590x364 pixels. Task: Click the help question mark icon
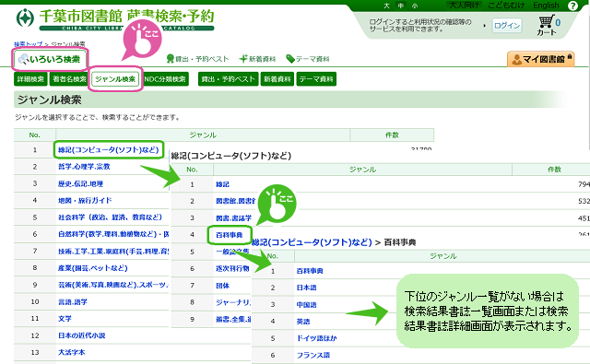click(572, 6)
